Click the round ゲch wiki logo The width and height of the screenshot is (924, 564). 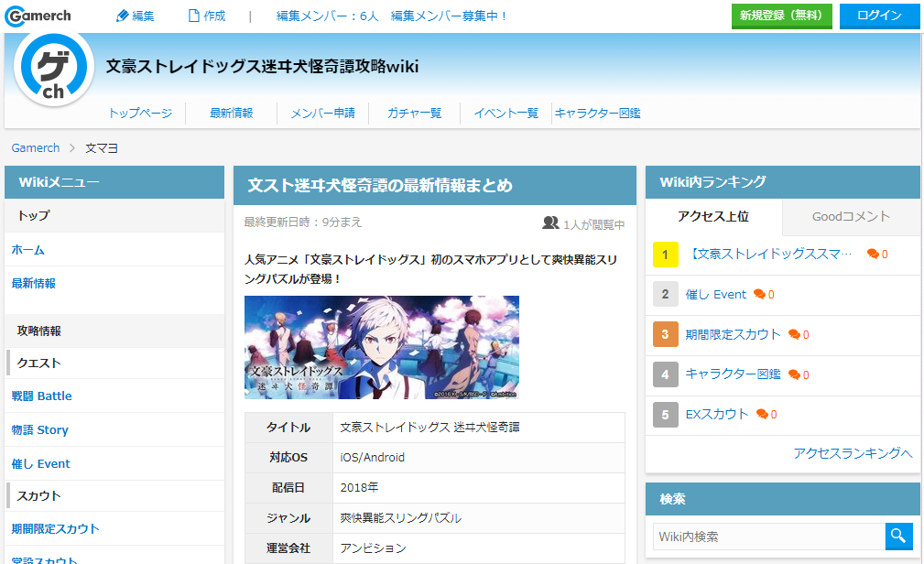[54, 68]
